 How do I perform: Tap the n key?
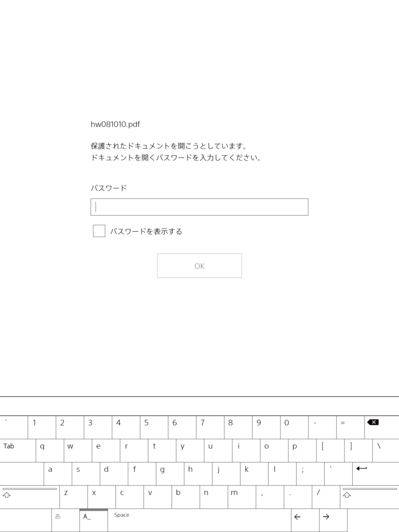pyautogui.click(x=214, y=497)
